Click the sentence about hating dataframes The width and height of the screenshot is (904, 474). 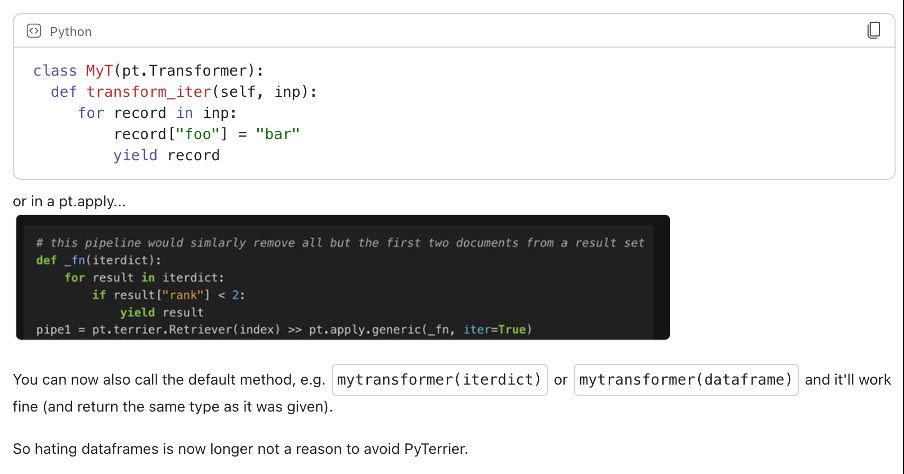pos(240,449)
